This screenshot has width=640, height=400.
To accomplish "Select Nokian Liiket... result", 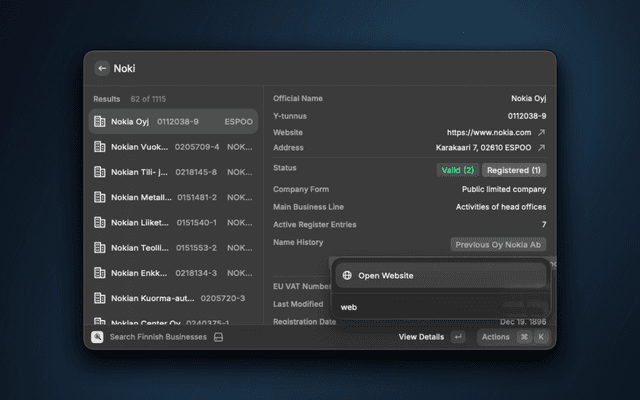I will (173, 222).
